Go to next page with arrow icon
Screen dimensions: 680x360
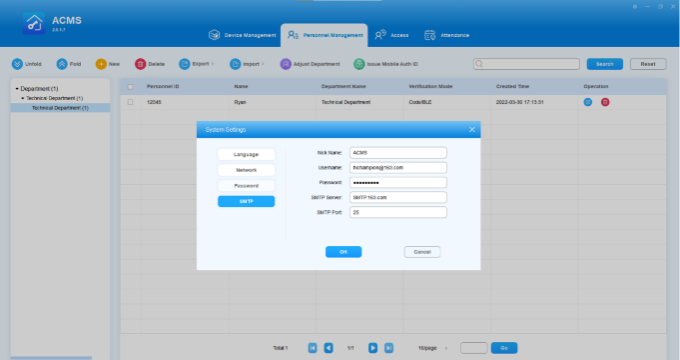(373, 348)
